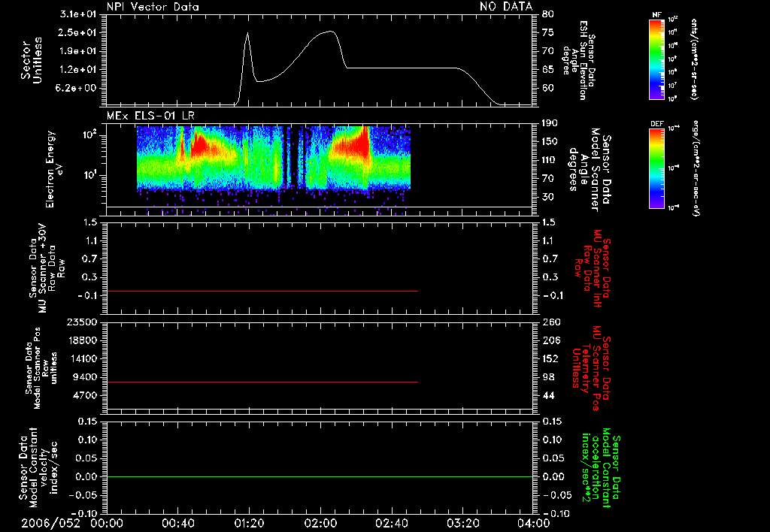Image resolution: width=770 pixels, height=532 pixels.
Task: Click the '80' degree tick value
Action: pyautogui.click(x=548, y=14)
